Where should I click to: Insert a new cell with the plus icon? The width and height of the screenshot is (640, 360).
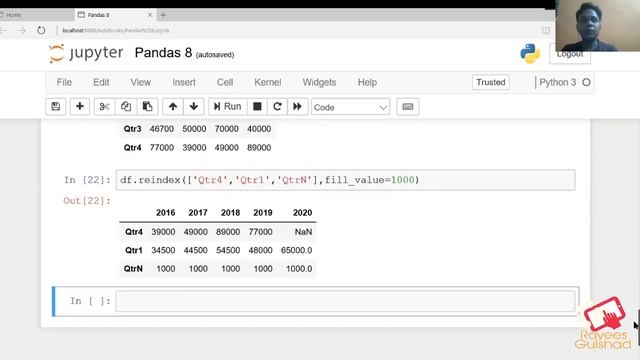point(80,107)
